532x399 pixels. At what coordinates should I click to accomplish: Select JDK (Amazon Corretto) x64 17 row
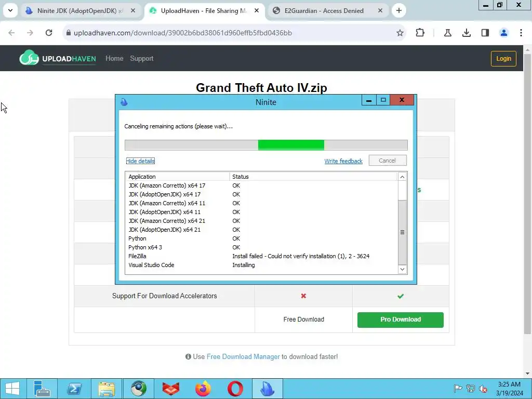point(261,185)
